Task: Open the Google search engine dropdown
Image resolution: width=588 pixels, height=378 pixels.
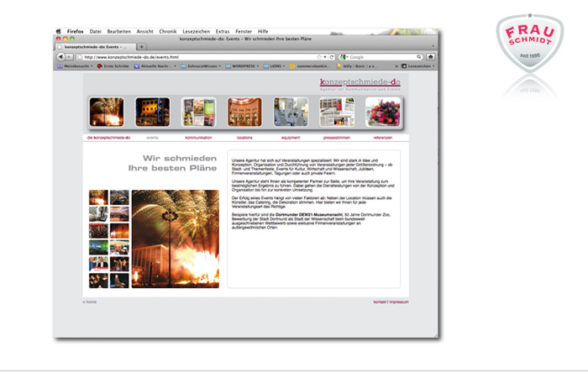Action: tap(344, 57)
